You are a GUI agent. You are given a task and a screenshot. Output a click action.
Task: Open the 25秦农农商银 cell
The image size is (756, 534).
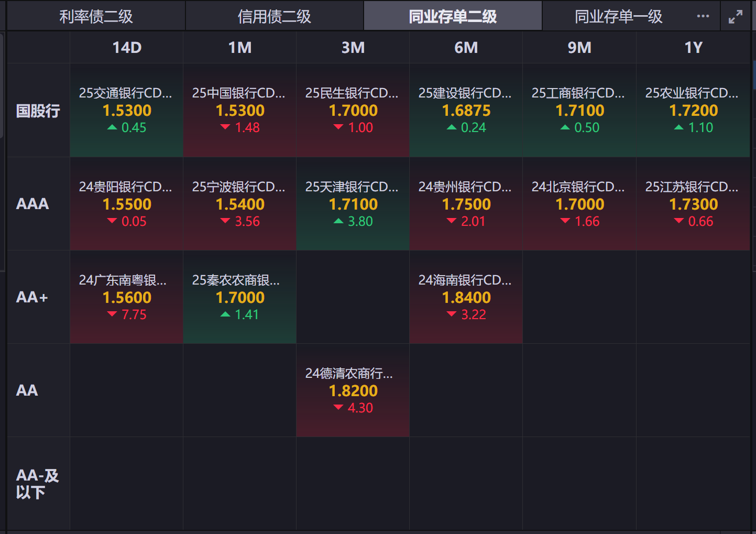[240, 297]
